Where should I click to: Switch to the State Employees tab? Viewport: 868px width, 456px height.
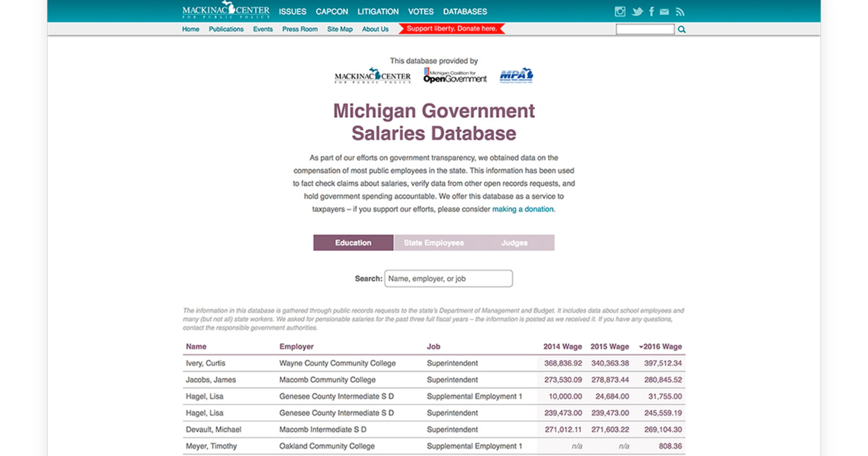[433, 243]
